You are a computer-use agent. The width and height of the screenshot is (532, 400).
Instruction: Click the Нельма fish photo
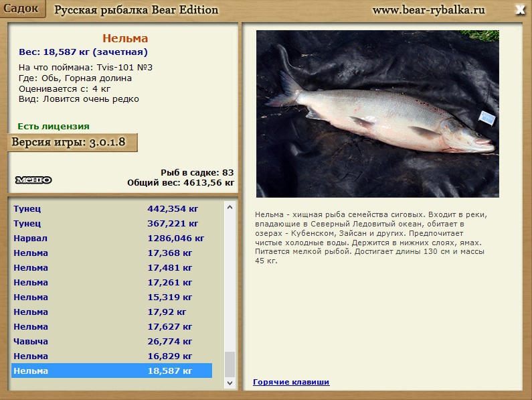pyautogui.click(x=377, y=113)
